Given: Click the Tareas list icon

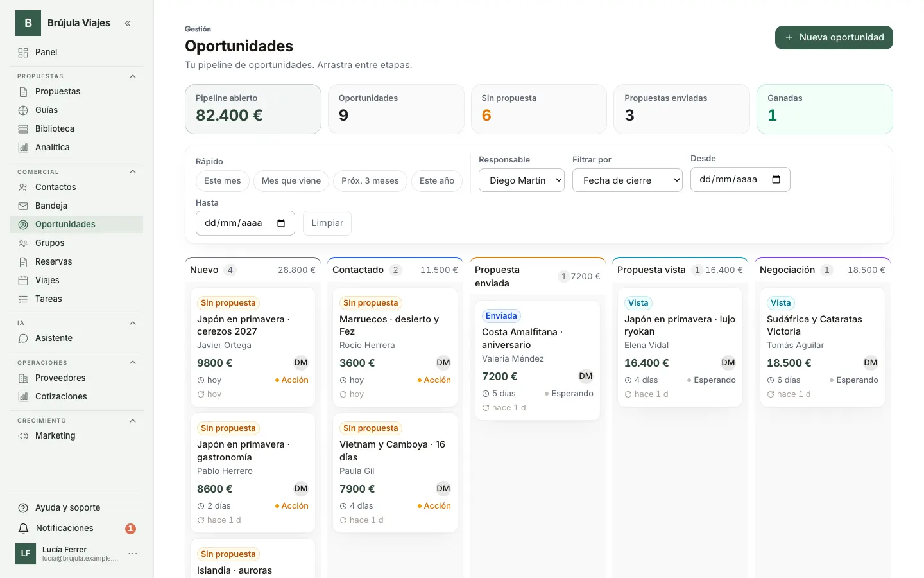Looking at the screenshot, I should coord(23,299).
